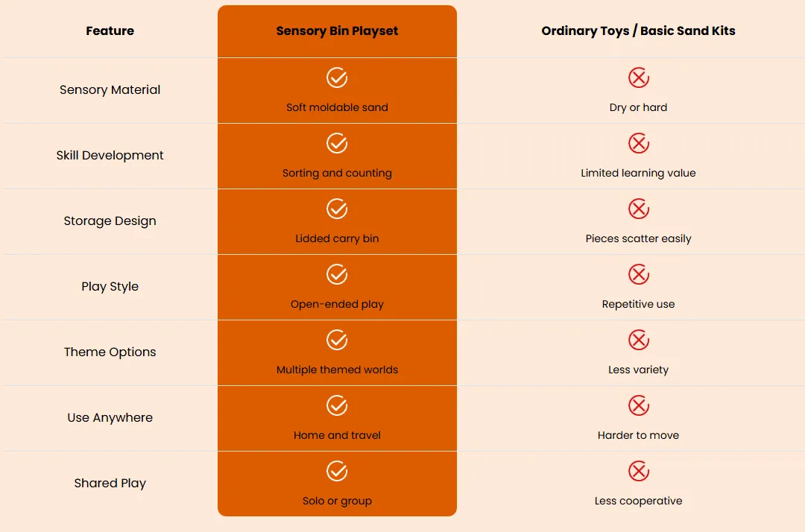
Task: Click the Theme Options row label
Action: tap(110, 352)
